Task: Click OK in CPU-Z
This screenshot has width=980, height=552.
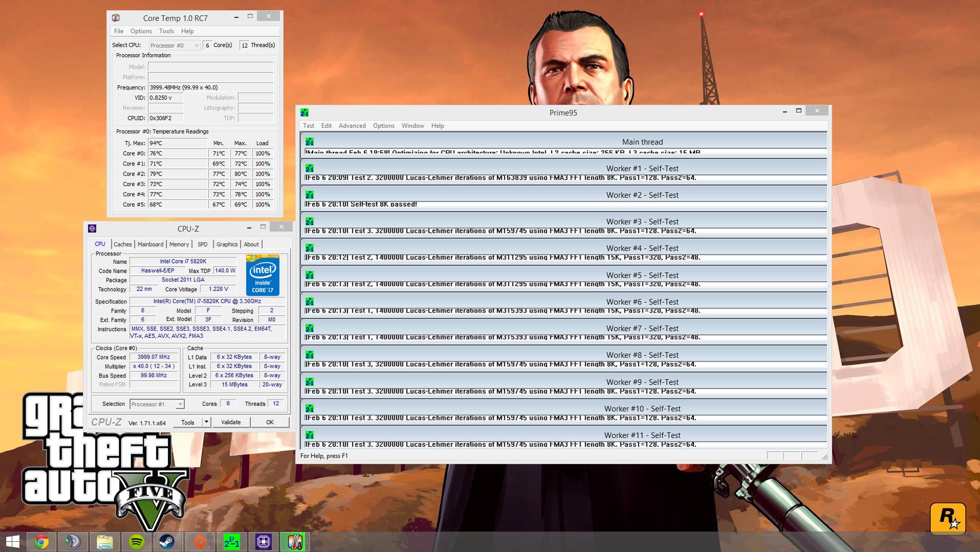Action: [x=270, y=422]
